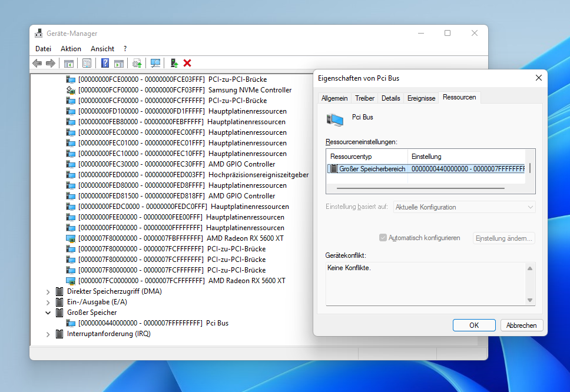
Task: Click the chip icon beside Großer Speicherbereich
Action: [x=333, y=168]
